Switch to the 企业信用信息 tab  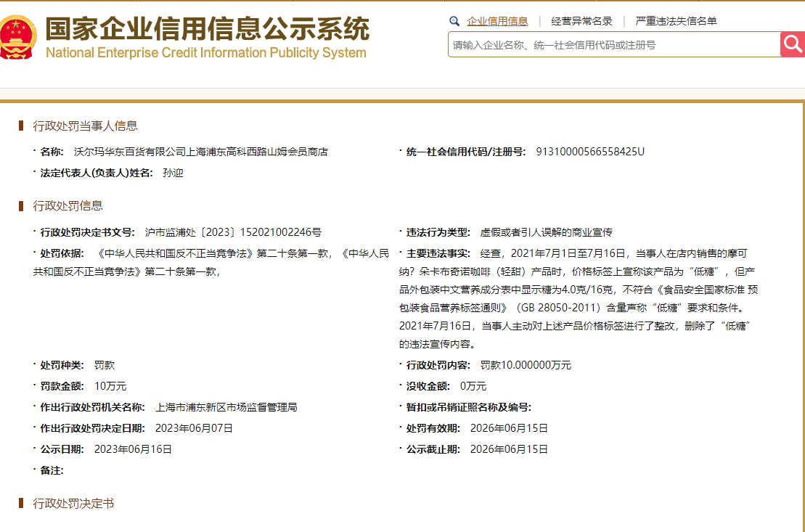[497, 22]
